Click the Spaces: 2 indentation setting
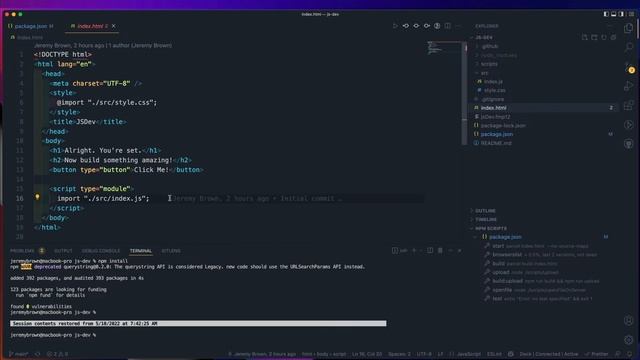This screenshot has width=640, height=360. click(399, 354)
